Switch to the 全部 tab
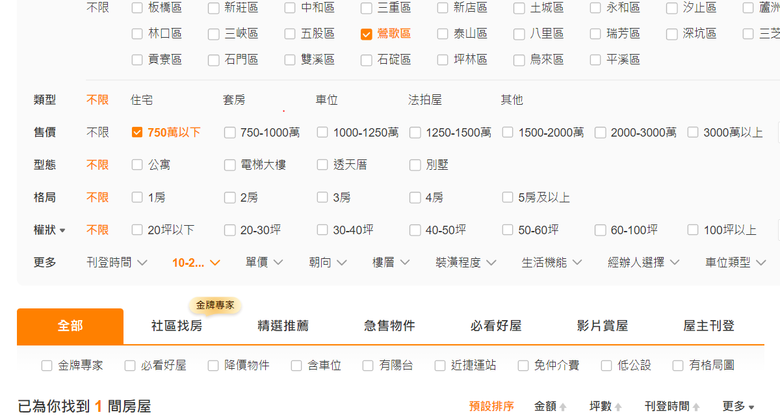The image size is (780, 419). point(70,326)
